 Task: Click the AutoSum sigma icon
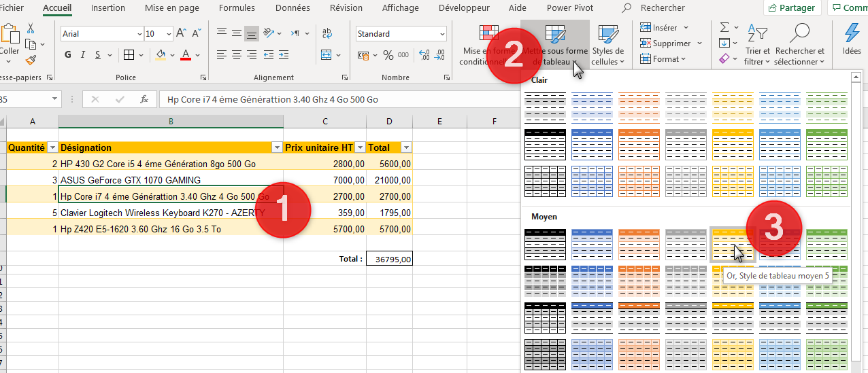(x=724, y=27)
